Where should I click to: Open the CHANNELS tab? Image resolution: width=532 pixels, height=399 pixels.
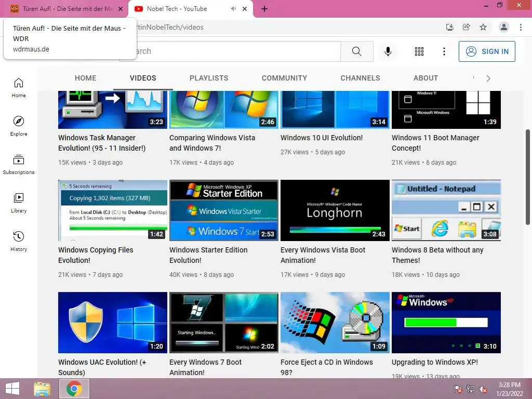click(360, 78)
